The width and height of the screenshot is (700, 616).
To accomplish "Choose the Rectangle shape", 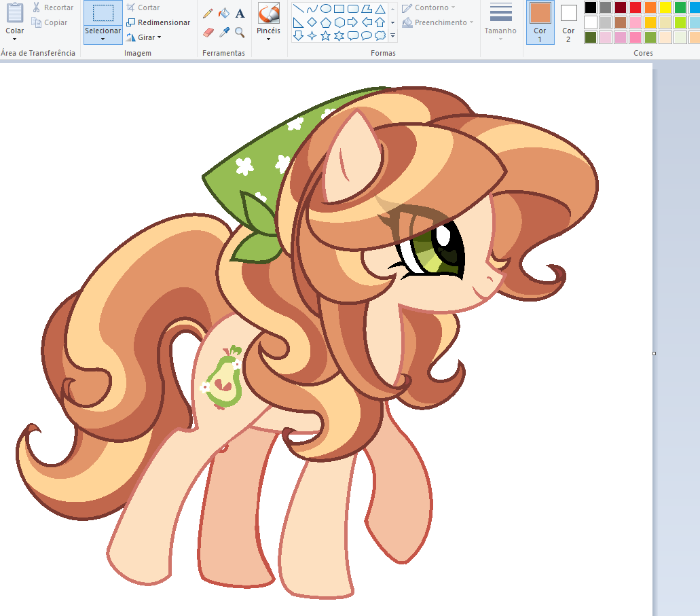I will tap(339, 8).
